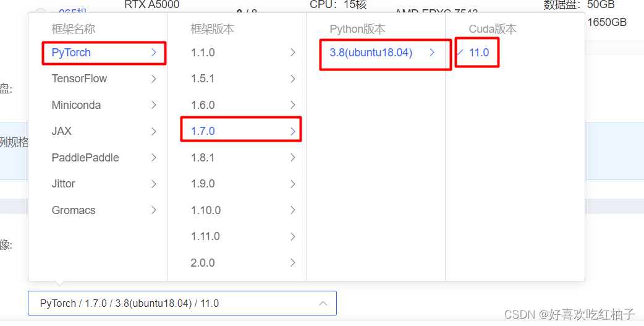The height and width of the screenshot is (326, 644).
Task: Pick framework version 1.9.0
Action: pos(237,184)
